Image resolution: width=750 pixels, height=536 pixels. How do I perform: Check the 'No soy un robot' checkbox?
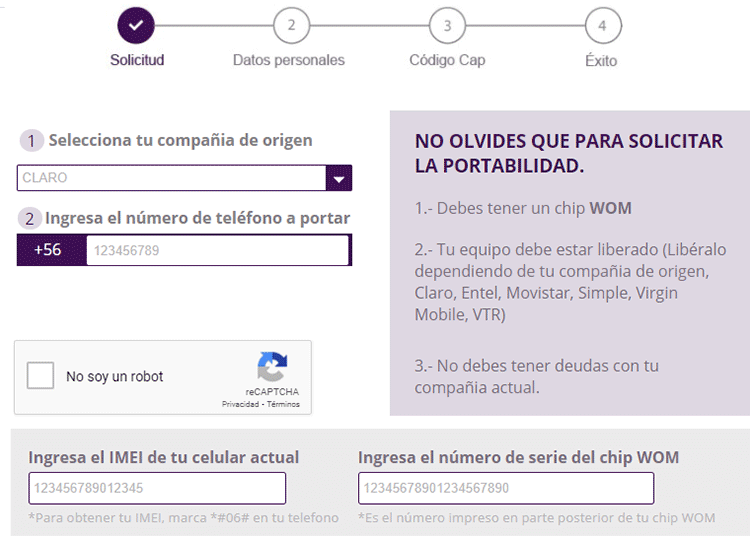pyautogui.click(x=40, y=375)
